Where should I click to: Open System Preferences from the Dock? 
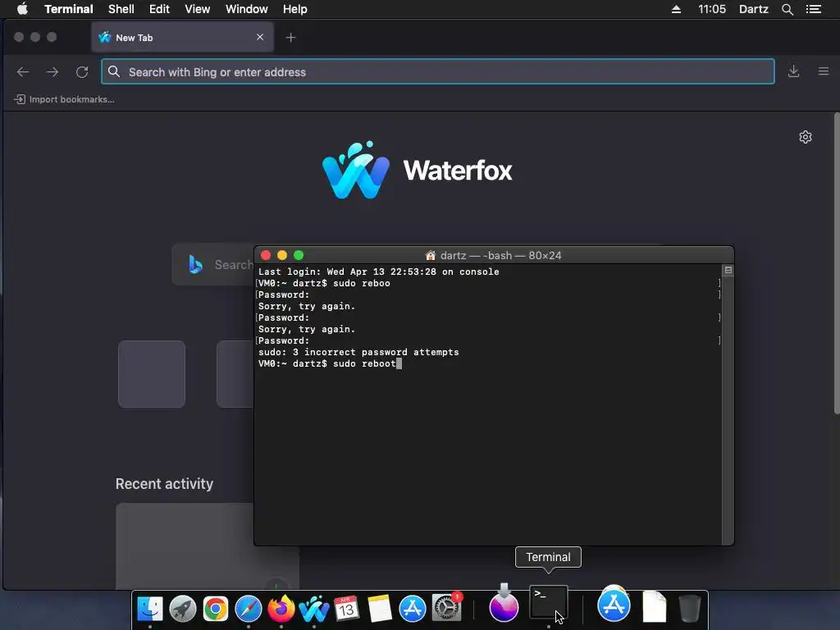tap(446, 608)
